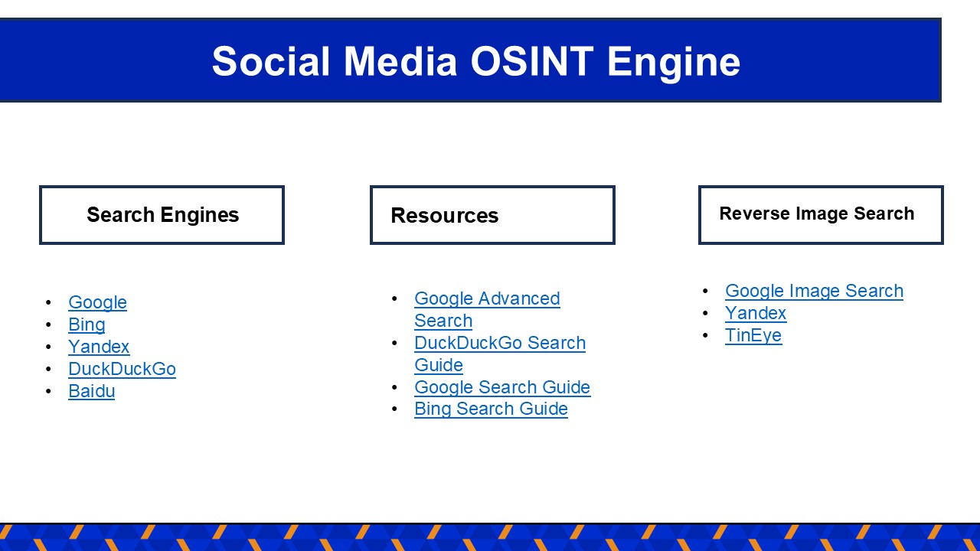980x551 pixels.
Task: Click the Bing search engine link
Action: [x=87, y=324]
